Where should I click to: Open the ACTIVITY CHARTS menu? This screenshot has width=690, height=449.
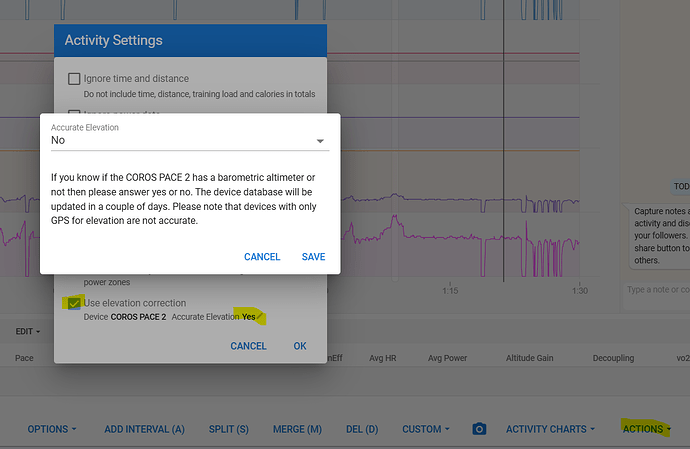[x=550, y=429]
